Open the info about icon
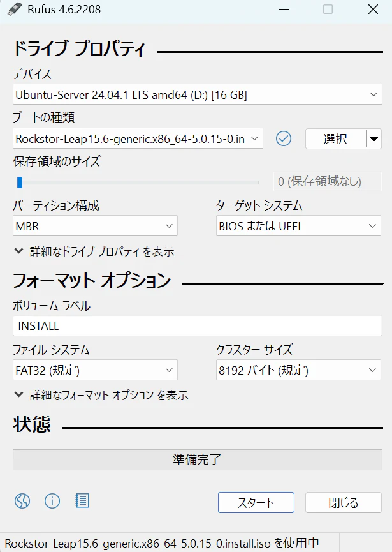Viewport: 392px width, 552px height. pyautogui.click(x=52, y=501)
